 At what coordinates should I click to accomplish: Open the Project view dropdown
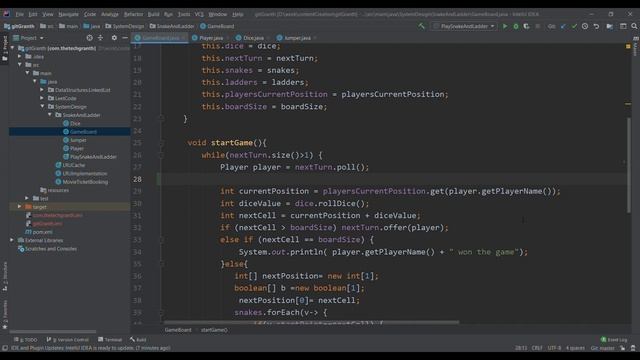[29, 38]
